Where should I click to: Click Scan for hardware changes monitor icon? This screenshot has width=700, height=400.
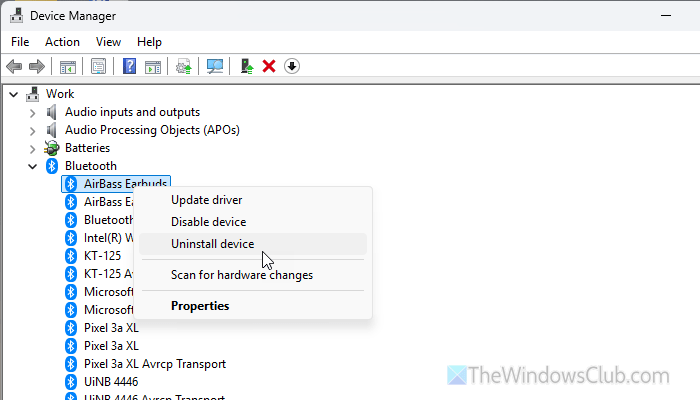tap(215, 67)
